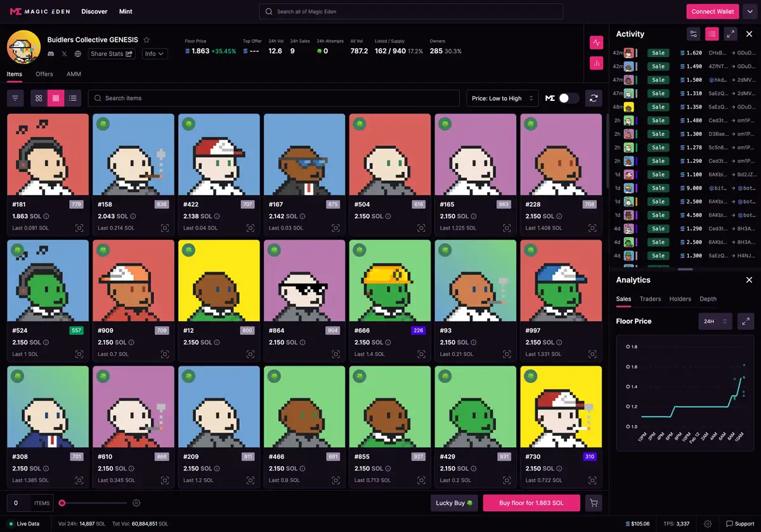This screenshot has width=761, height=532.
Task: Click the shopping cart icon
Action: 594,503
